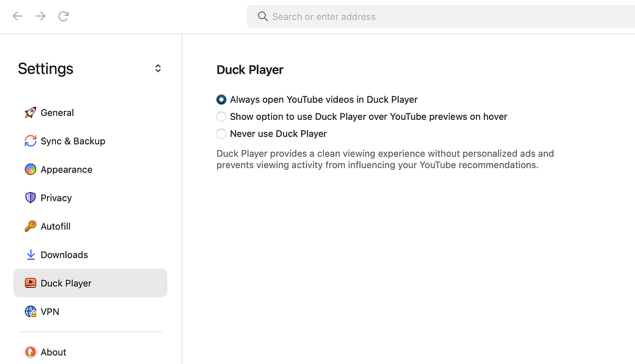Screen dimensions: 635x364
Task: Reload the current page
Action: coord(63,16)
